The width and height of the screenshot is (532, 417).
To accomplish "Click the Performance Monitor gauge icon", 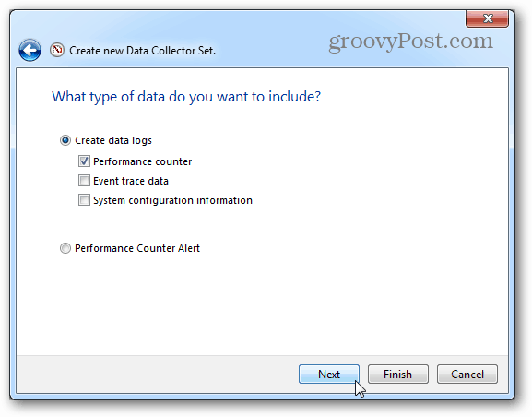I will point(57,50).
